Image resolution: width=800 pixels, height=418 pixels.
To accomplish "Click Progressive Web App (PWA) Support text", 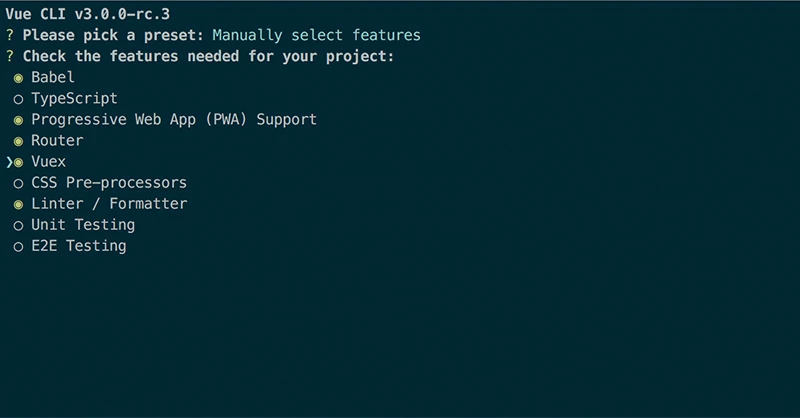I will click(174, 119).
